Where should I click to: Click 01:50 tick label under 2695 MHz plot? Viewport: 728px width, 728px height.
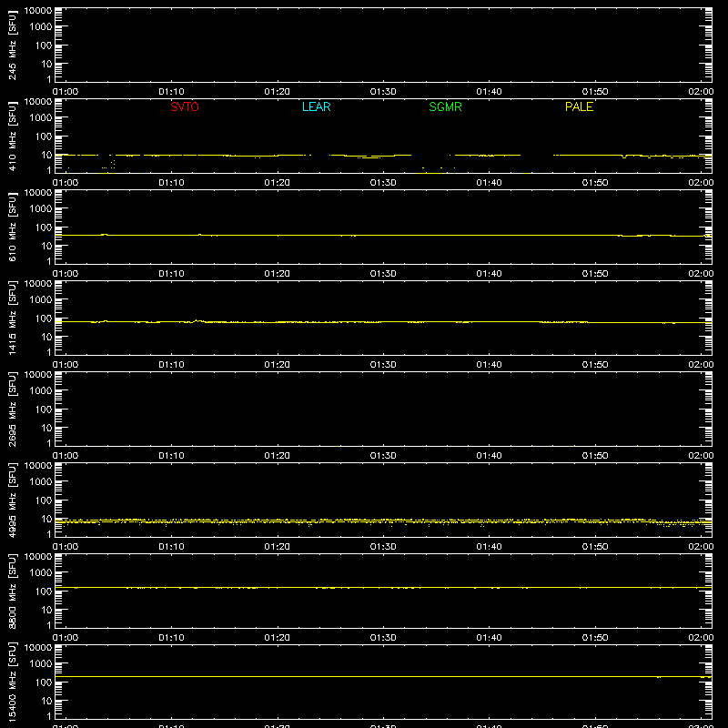tap(595, 456)
